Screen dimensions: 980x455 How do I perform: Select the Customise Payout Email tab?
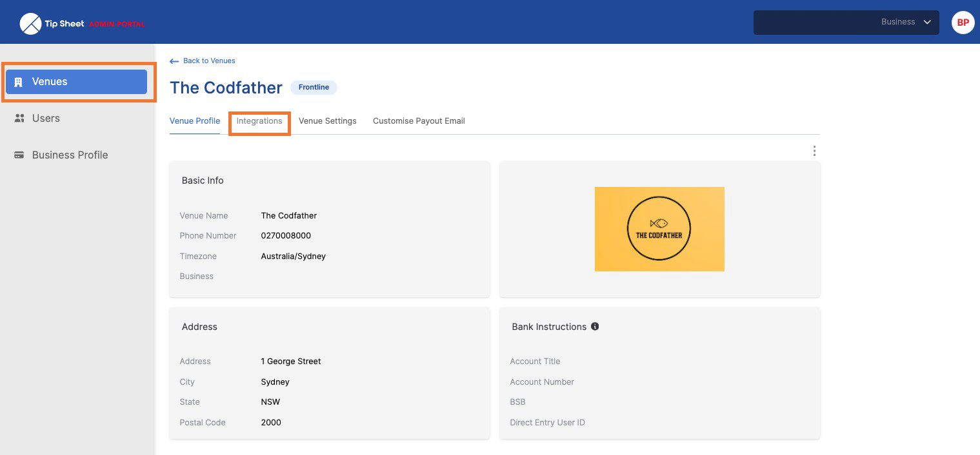click(419, 121)
